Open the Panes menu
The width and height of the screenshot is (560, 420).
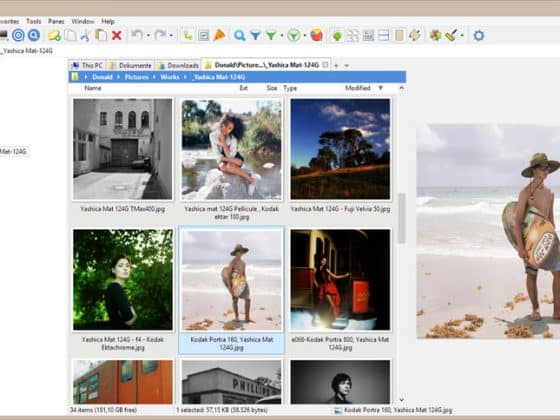pos(56,21)
